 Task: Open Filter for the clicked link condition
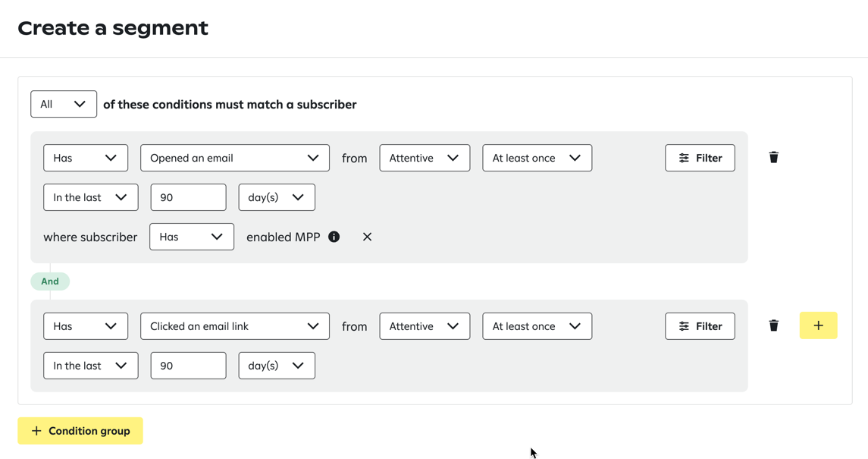[699, 325]
